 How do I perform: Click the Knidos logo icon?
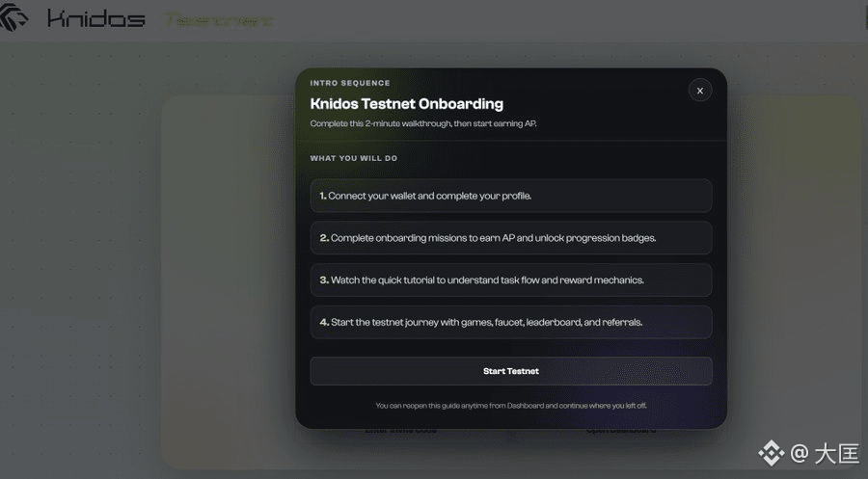click(14, 17)
